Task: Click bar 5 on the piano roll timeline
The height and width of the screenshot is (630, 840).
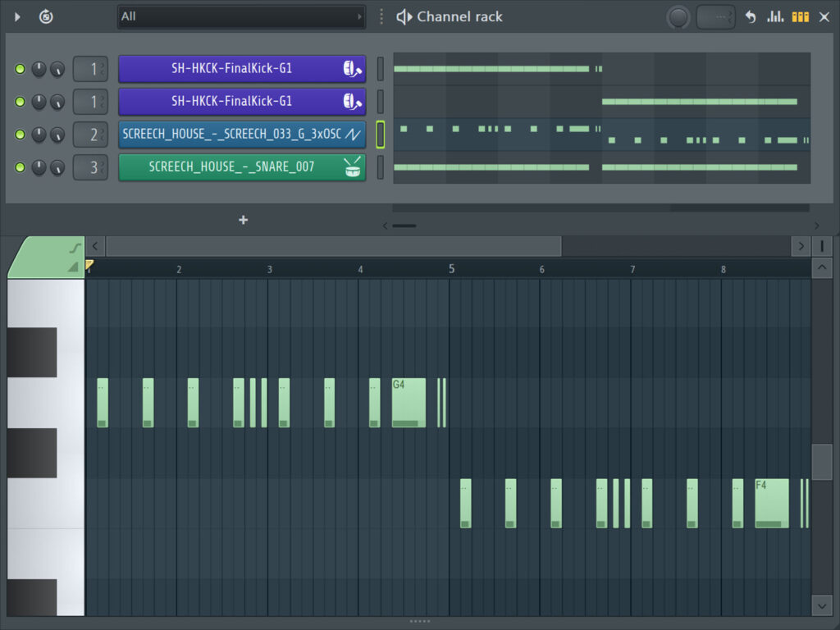Action: tap(452, 269)
